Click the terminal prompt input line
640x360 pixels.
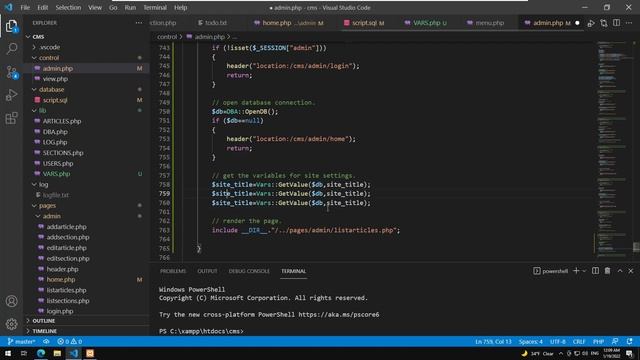pyautogui.click(x=201, y=331)
